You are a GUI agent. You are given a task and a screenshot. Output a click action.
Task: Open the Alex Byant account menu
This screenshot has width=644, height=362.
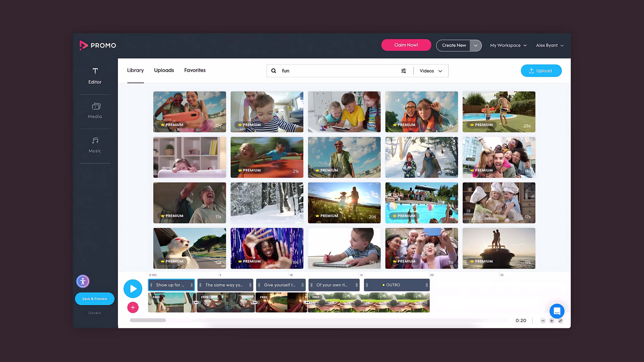tap(549, 45)
